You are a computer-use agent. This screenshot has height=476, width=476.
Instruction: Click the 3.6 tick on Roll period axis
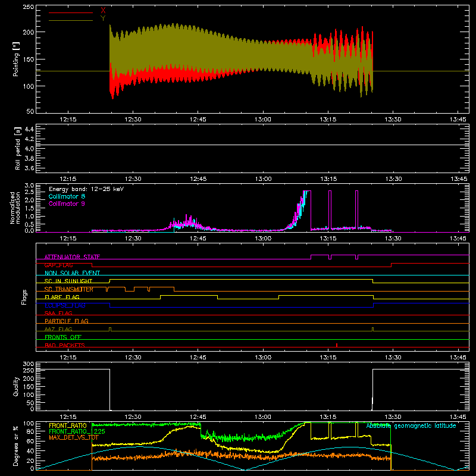click(x=29, y=168)
